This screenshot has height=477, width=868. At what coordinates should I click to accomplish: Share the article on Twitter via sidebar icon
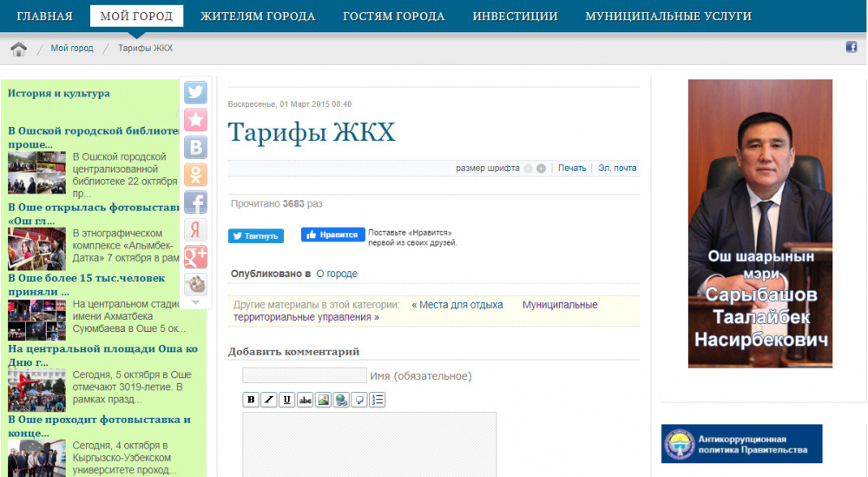195,92
